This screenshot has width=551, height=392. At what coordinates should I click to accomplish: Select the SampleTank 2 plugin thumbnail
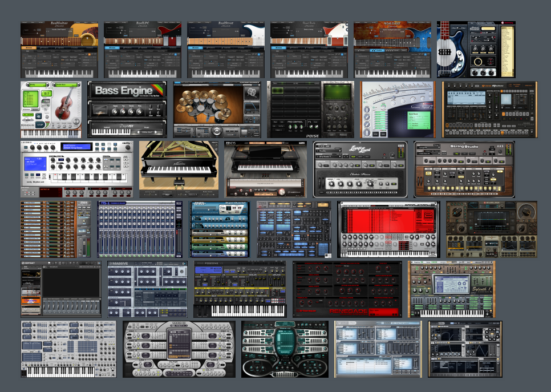pyautogui.click(x=388, y=229)
